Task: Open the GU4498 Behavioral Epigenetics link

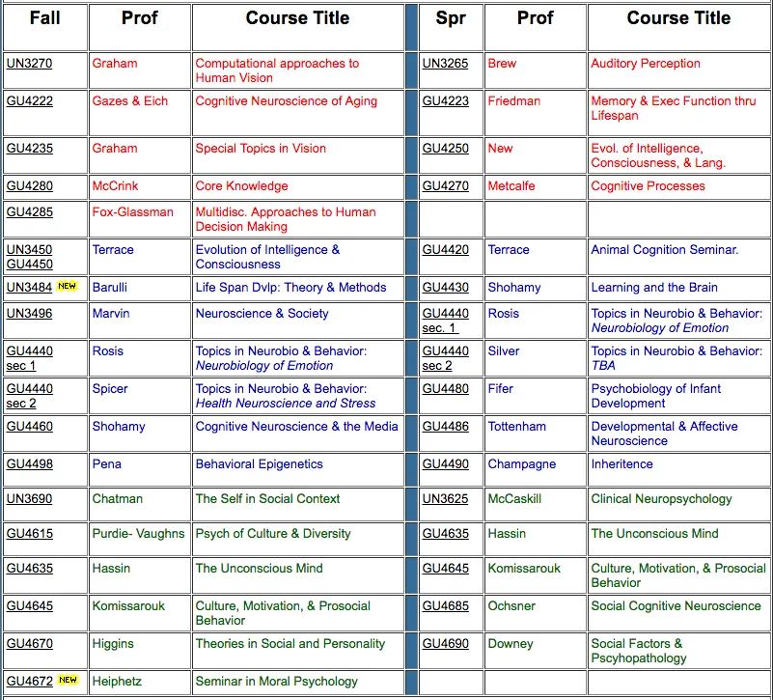Action: pos(29,464)
